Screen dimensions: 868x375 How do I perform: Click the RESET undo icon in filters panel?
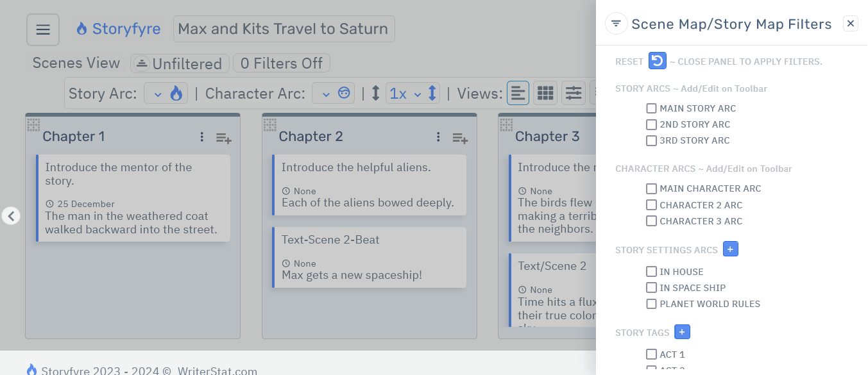[656, 60]
